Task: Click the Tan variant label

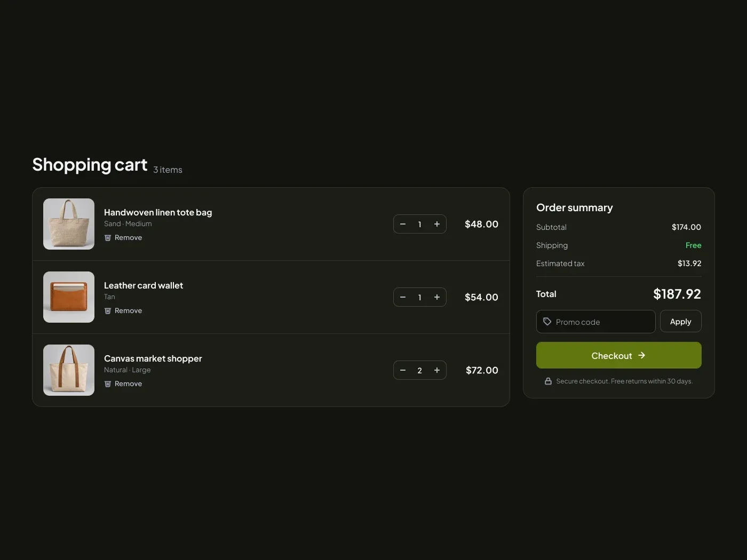Action: pyautogui.click(x=109, y=297)
